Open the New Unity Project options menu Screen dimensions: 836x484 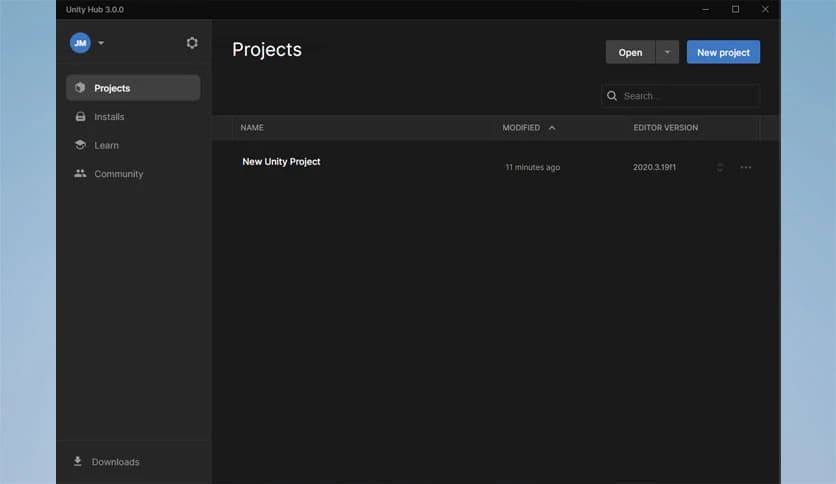(745, 167)
